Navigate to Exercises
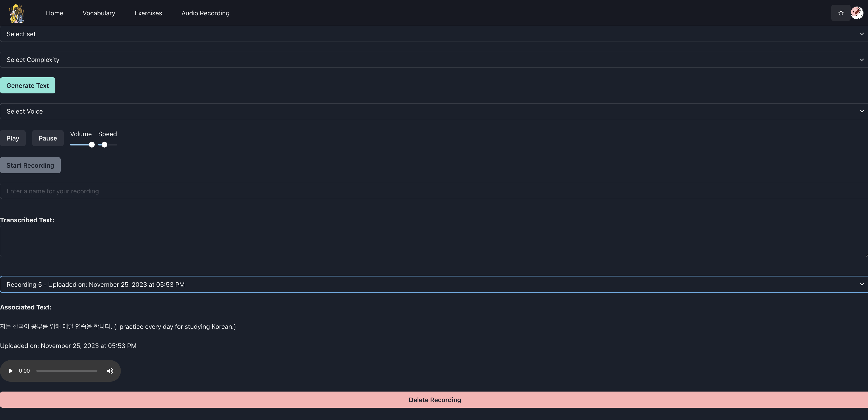Image resolution: width=868 pixels, height=420 pixels. tap(148, 13)
